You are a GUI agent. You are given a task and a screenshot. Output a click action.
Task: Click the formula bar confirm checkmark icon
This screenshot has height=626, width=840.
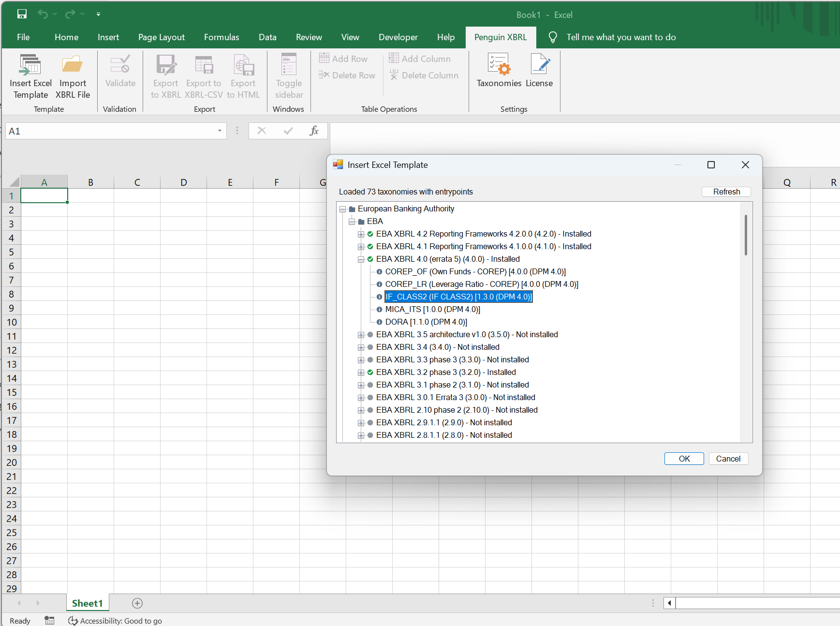[288, 131]
